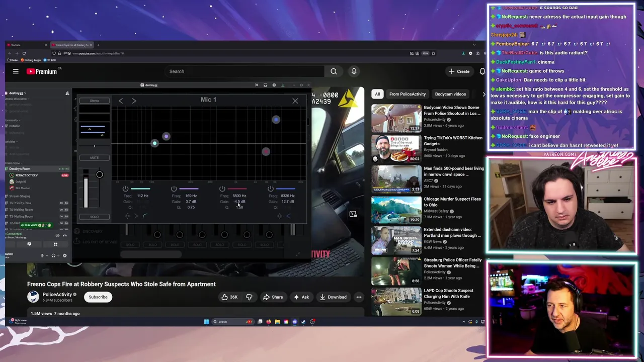Toggle power for the 5800 Hz EQ band
644x362 pixels.
tap(222, 189)
